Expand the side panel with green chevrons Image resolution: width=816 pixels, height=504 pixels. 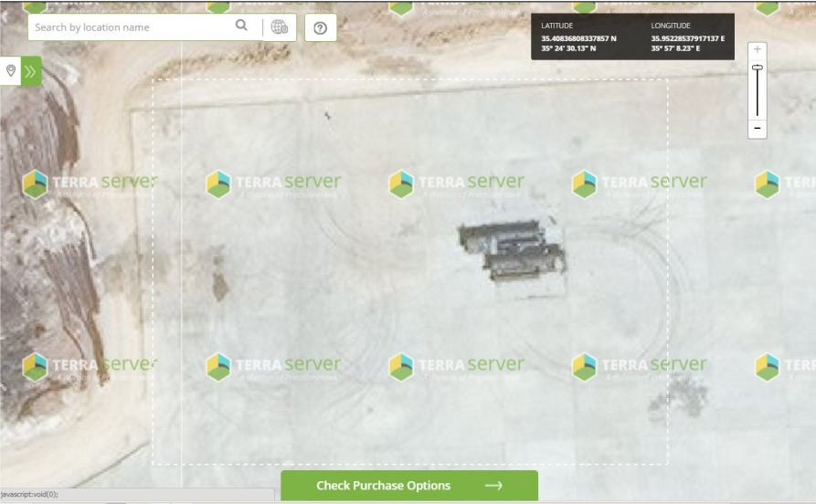tap(31, 71)
